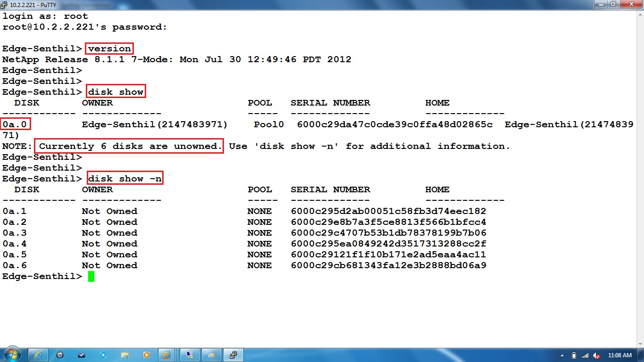The width and height of the screenshot is (644, 362).
Task: Click serial number ending in 6b1bfcc4
Action: pos(388,222)
